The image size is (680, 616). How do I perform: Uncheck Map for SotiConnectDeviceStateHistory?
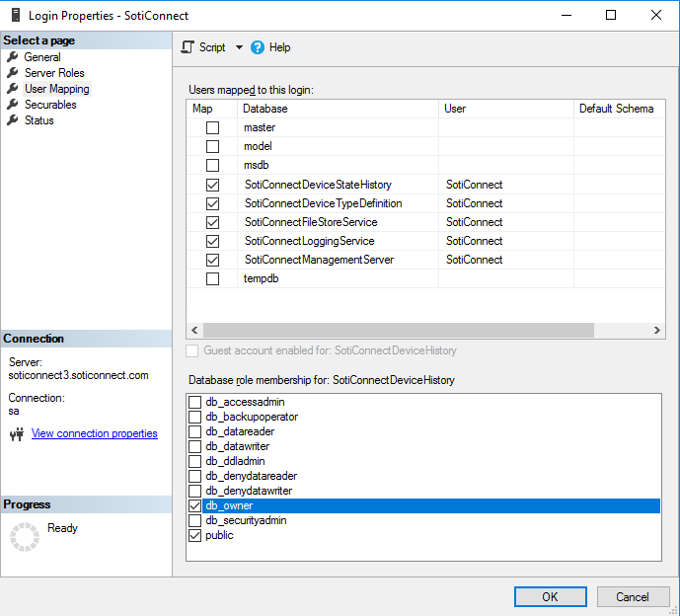pos(212,185)
